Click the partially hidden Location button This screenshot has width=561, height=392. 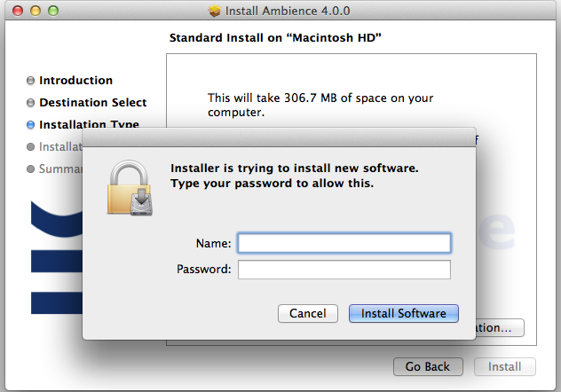pos(500,327)
